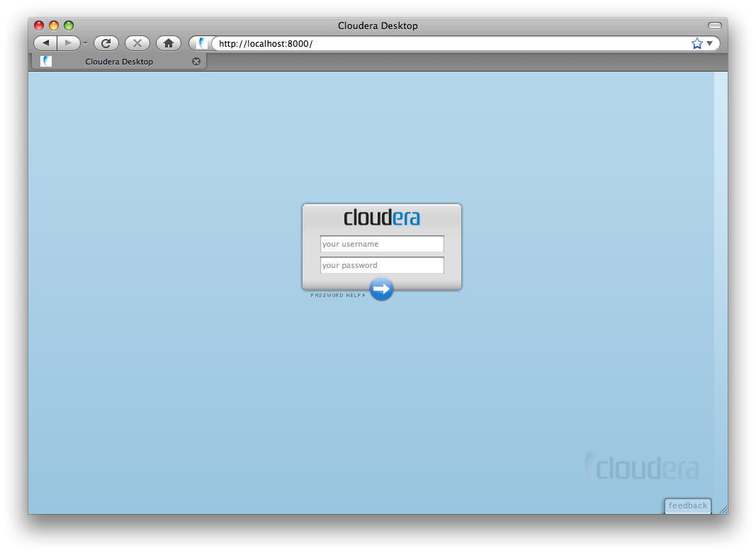
Task: Close the Cloudera Desktop tab
Action: tap(196, 62)
